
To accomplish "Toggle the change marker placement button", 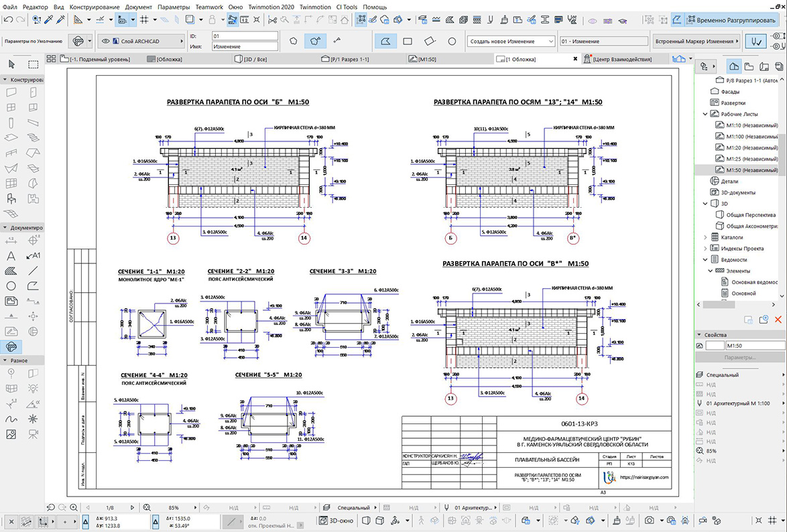I will (x=755, y=41).
